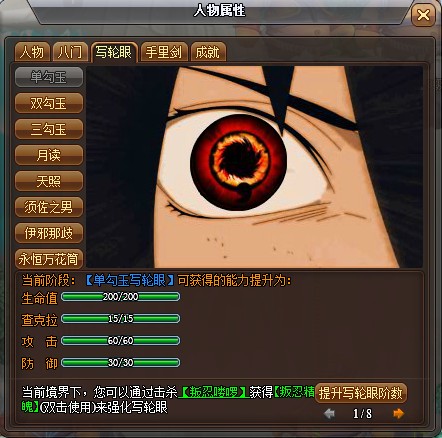Select the 单勾玉 stage button
Screen dimensions: 442x438
click(x=49, y=77)
